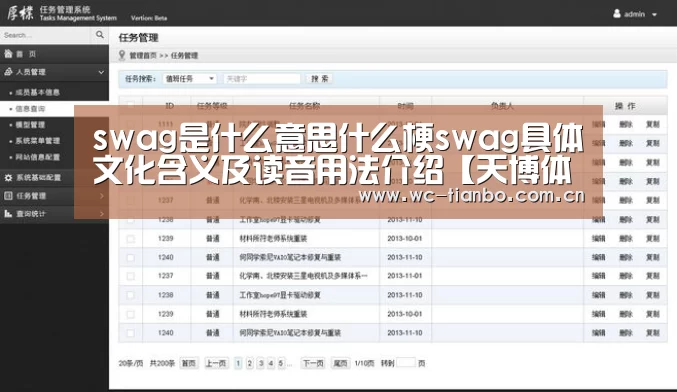Image resolution: width=677 pixels, height=392 pixels.
Task: Click 复制 in the last 1240 row
Action: coord(652,333)
